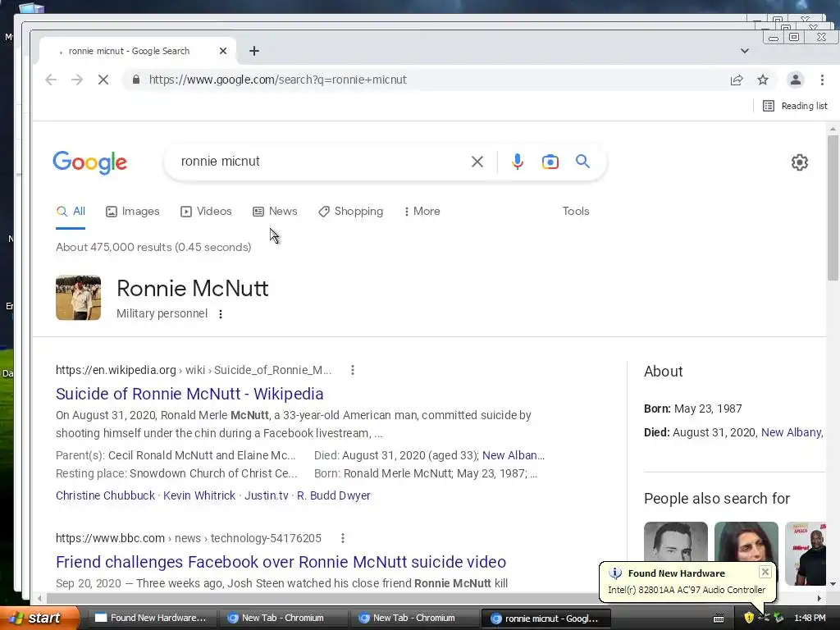Open Suicide of Ronnie McNutt Wikipedia link
Viewport: 840px width, 630px height.
point(189,394)
